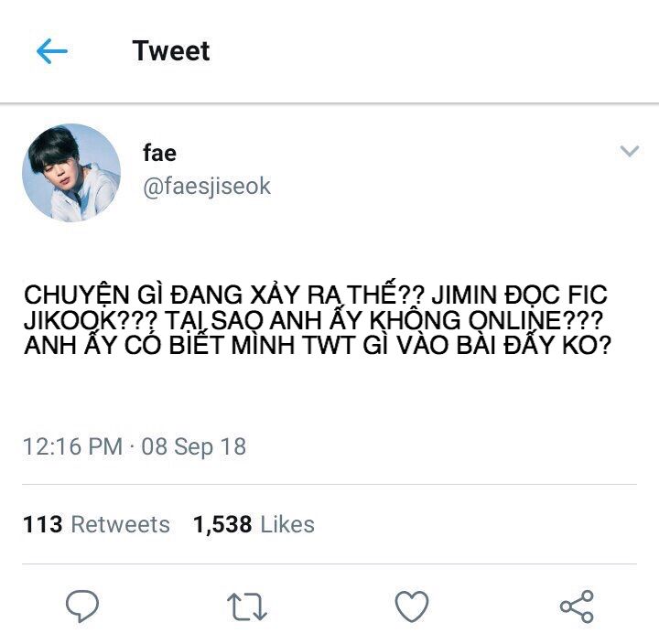Tap the words JIMIN ĐỌC FIC

coord(520,295)
